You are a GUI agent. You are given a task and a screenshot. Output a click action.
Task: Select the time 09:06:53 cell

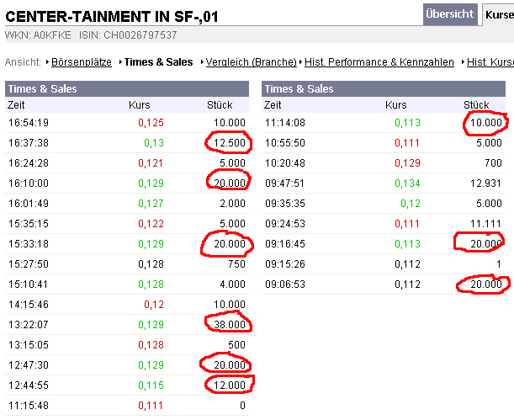[285, 284]
